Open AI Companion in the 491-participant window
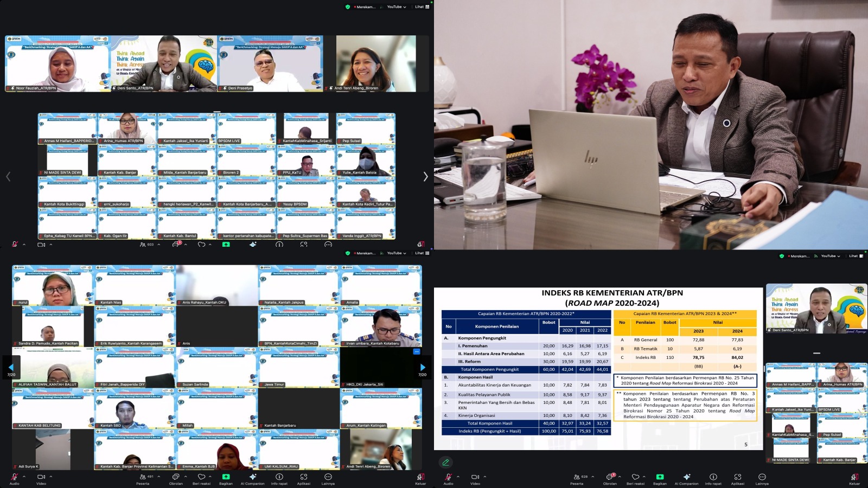This screenshot has width=868, height=488. tap(252, 477)
